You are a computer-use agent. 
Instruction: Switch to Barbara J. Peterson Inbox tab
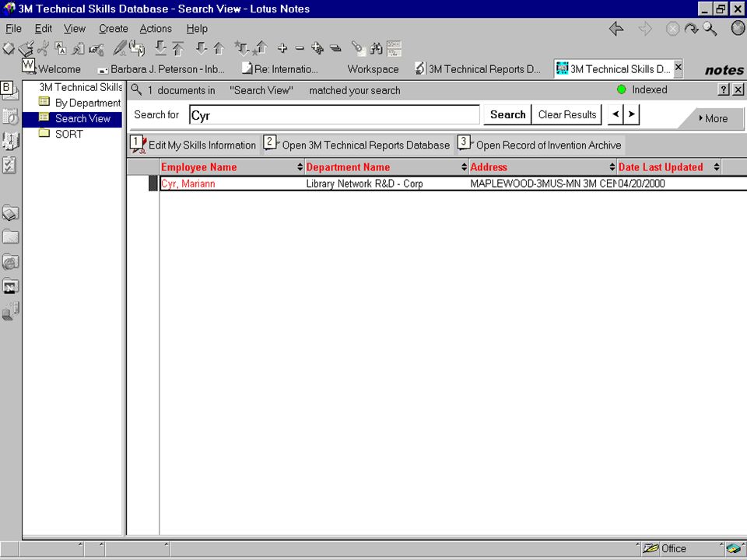(x=161, y=69)
